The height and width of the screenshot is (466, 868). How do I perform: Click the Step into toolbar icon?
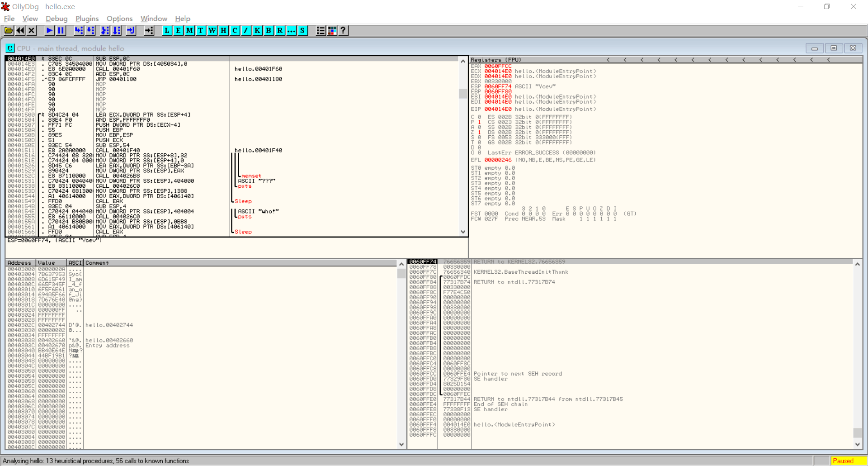(x=79, y=30)
